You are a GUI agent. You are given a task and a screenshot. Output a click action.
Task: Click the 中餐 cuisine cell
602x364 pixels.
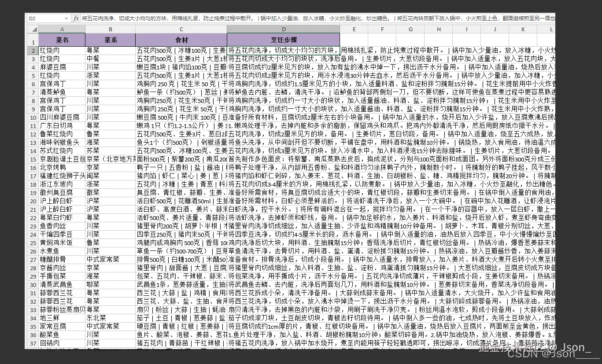tap(111, 59)
